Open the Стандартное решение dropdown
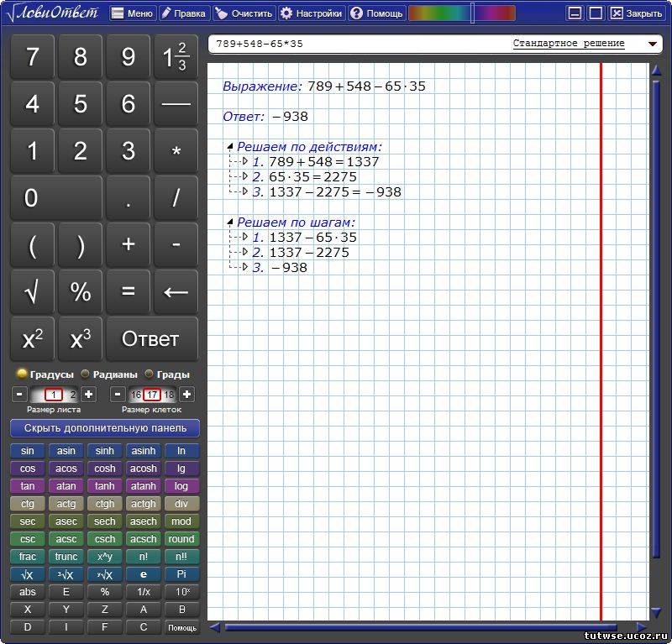This screenshot has width=672, height=644. (652, 44)
